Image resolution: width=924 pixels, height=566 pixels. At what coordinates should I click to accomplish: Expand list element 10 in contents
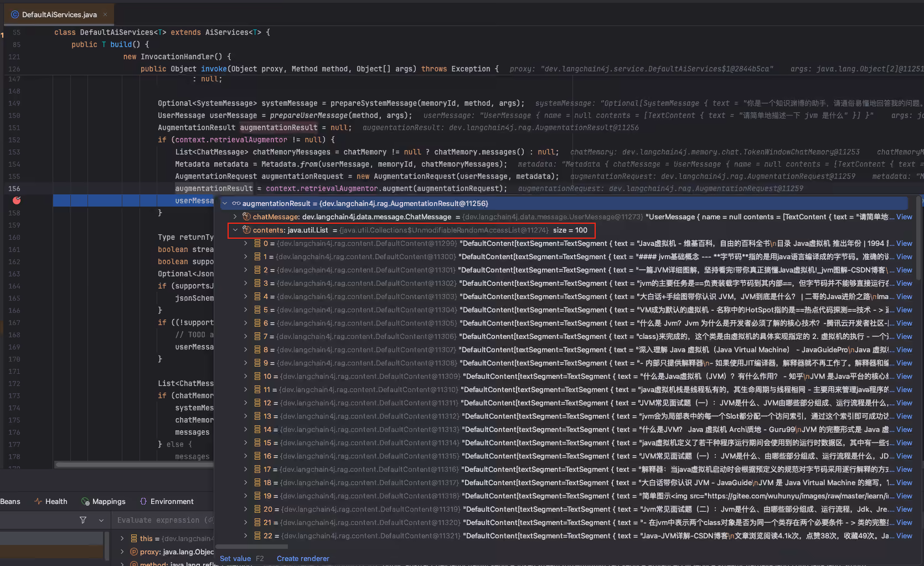pyautogui.click(x=246, y=376)
